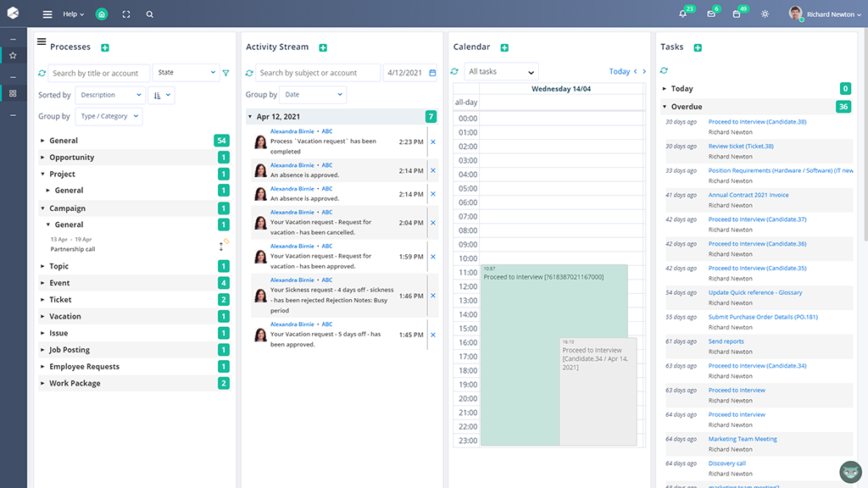868x488 pixels.
Task: Open the All tasks calendar dropdown
Action: (501, 72)
